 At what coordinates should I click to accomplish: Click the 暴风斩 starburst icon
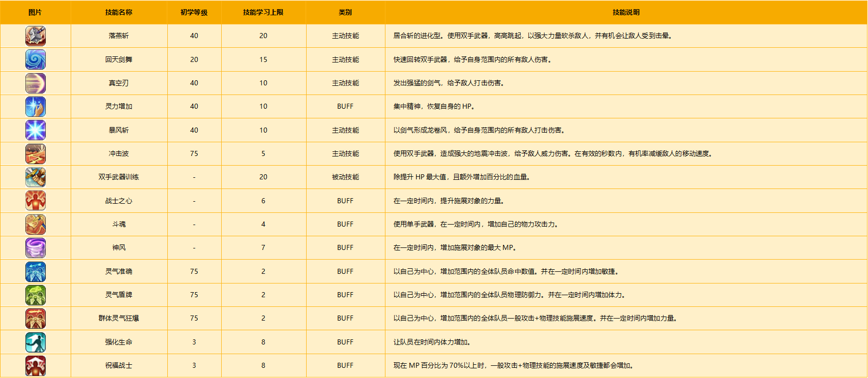coord(36,130)
